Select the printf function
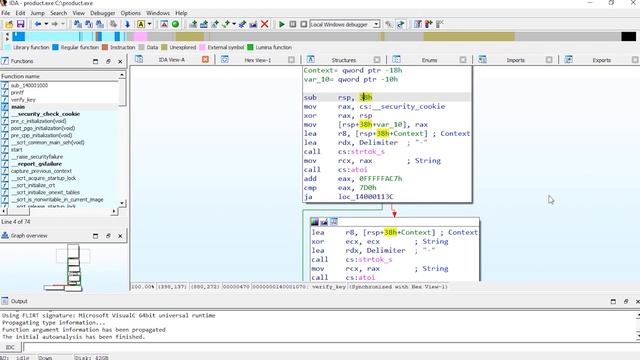Image resolution: width=640 pixels, height=360 pixels. (17, 93)
